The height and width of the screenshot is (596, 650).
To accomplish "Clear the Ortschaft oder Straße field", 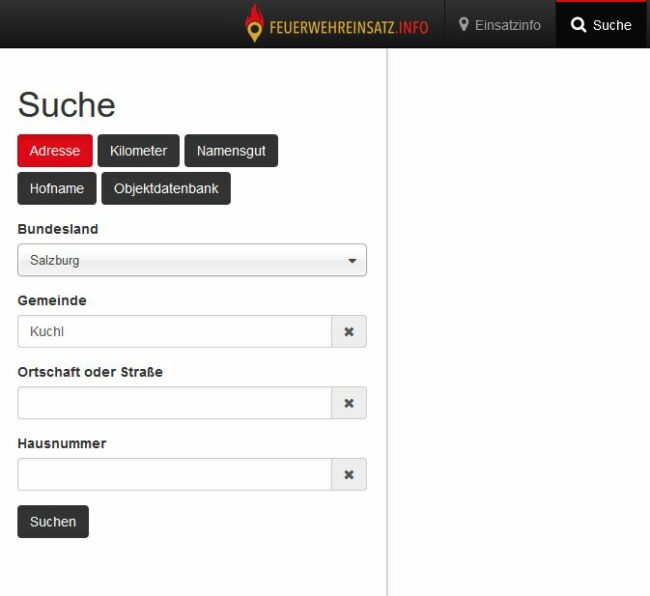I will [349, 403].
